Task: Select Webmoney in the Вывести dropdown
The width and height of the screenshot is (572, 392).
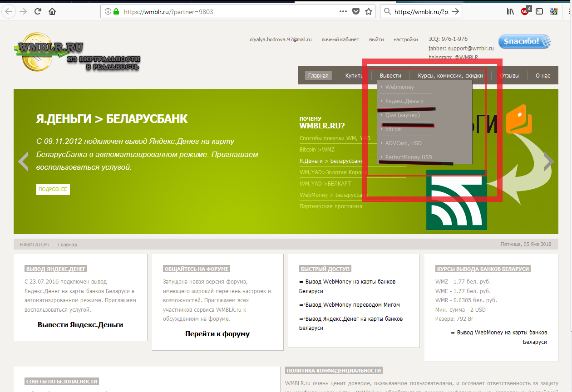Action: (399, 87)
